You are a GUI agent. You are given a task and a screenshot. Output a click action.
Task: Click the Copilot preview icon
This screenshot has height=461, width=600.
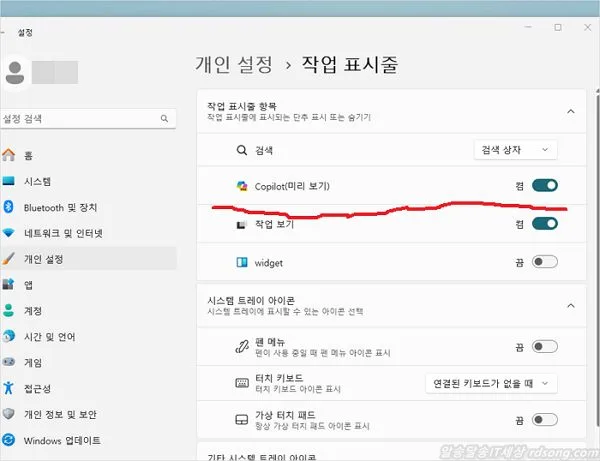(241, 186)
